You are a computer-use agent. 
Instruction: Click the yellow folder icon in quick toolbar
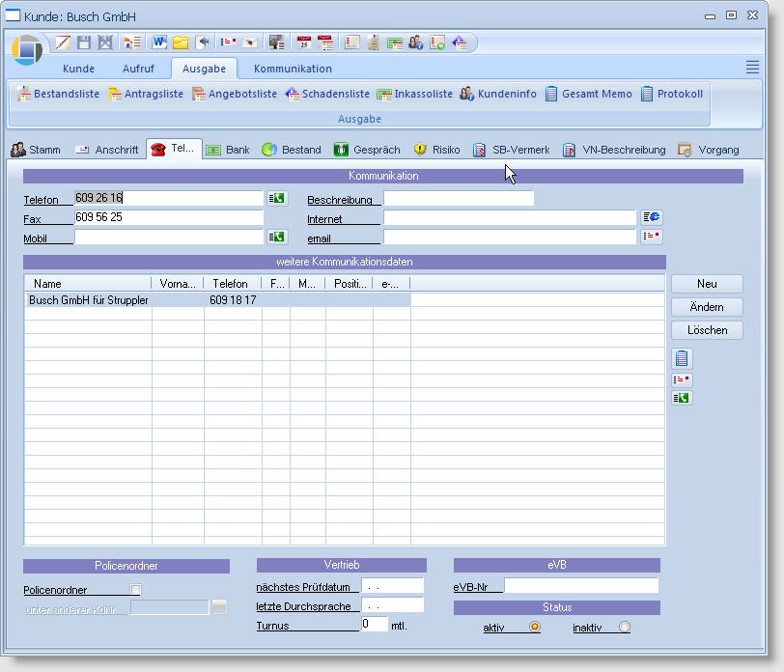pyautogui.click(x=181, y=42)
